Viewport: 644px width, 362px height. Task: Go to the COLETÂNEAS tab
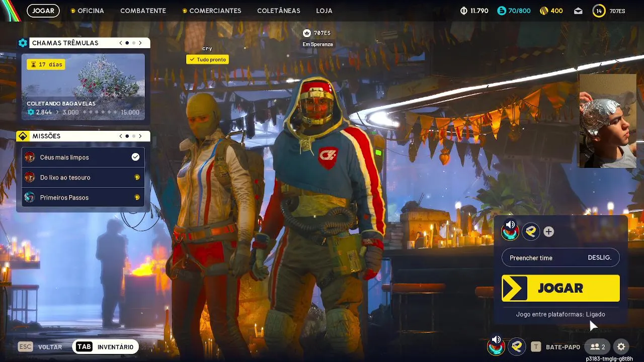(279, 11)
